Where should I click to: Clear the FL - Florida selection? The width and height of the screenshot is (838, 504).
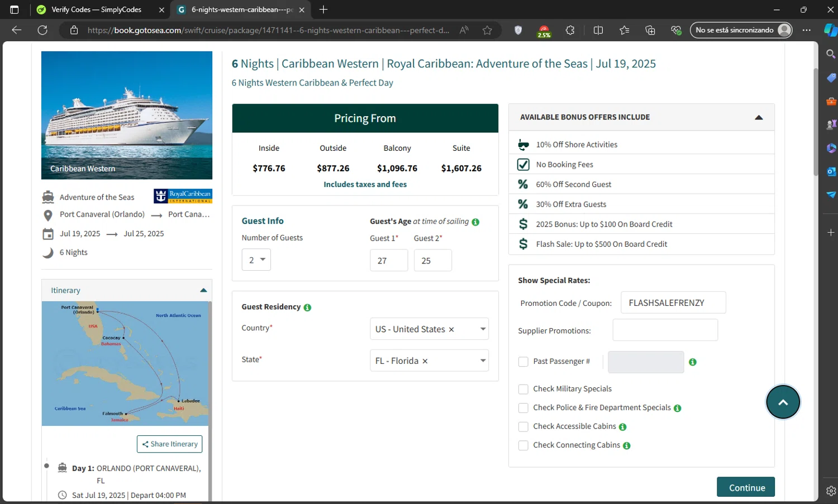coord(425,361)
